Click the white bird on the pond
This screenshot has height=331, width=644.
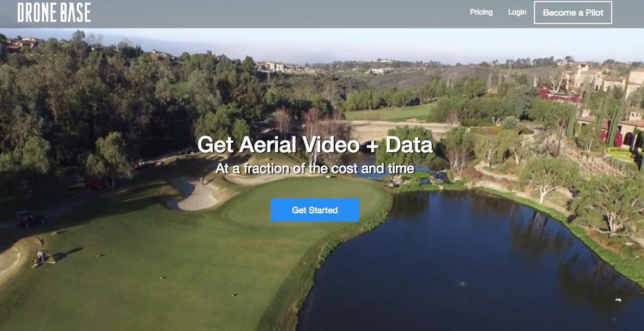(x=618, y=301)
